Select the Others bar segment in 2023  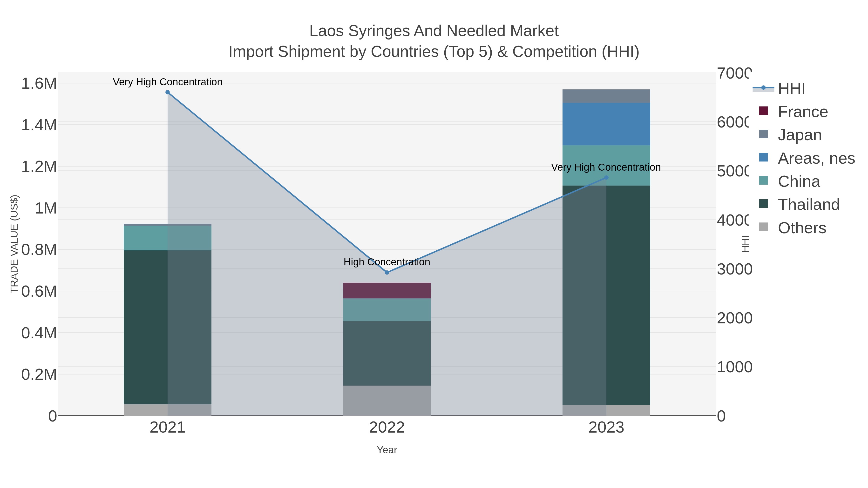(x=606, y=410)
